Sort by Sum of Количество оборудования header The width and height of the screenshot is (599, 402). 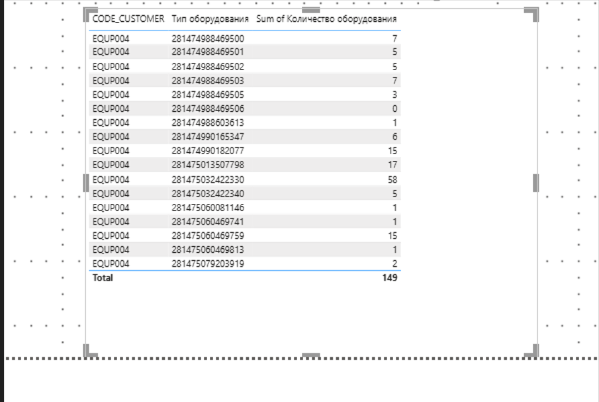point(326,19)
